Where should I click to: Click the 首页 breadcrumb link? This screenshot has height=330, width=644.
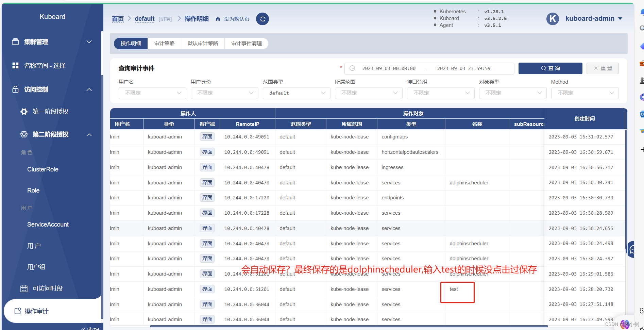118,19
